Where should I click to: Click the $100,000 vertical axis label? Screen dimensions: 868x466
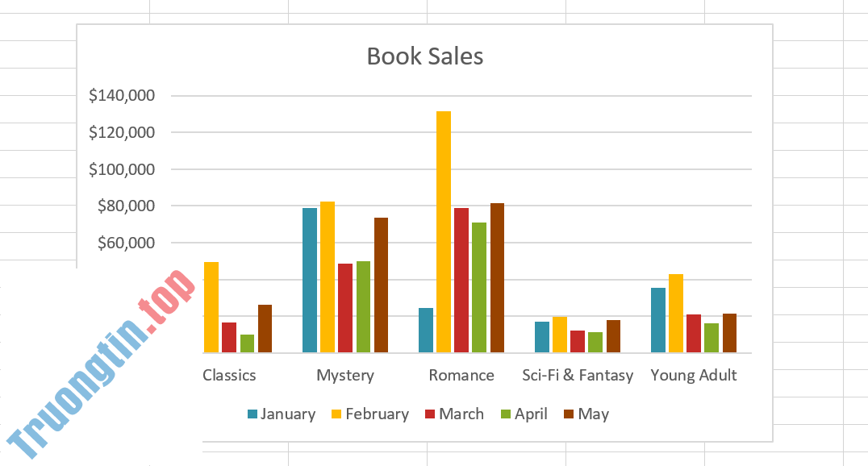click(x=122, y=169)
